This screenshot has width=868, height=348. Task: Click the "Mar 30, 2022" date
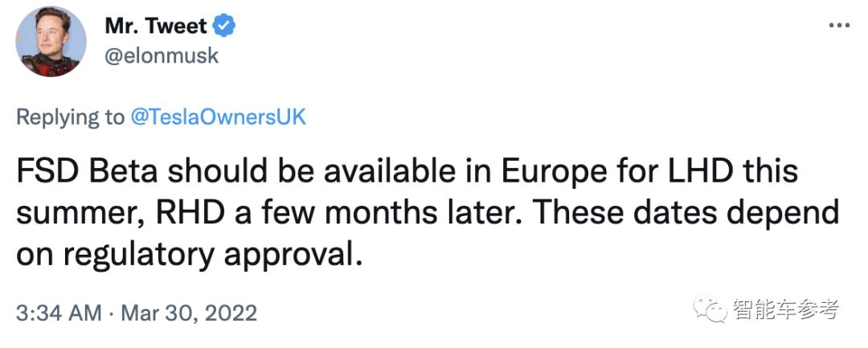[189, 312]
